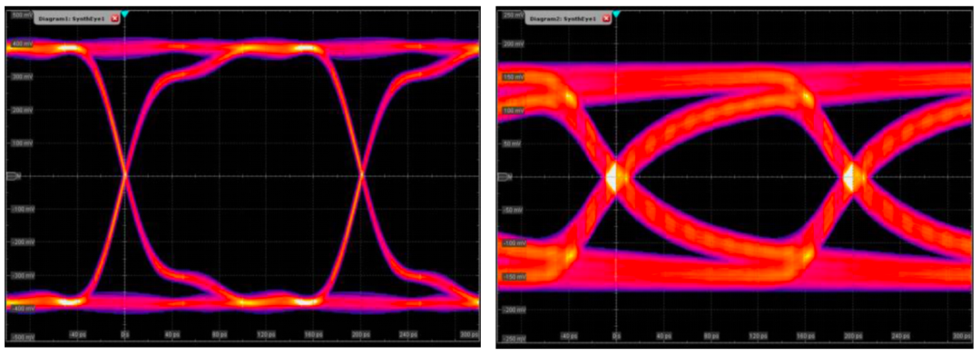Screen dimensions: 980x355
Task: Close the Diagram1: SynthEye1 tab
Action: [x=114, y=19]
